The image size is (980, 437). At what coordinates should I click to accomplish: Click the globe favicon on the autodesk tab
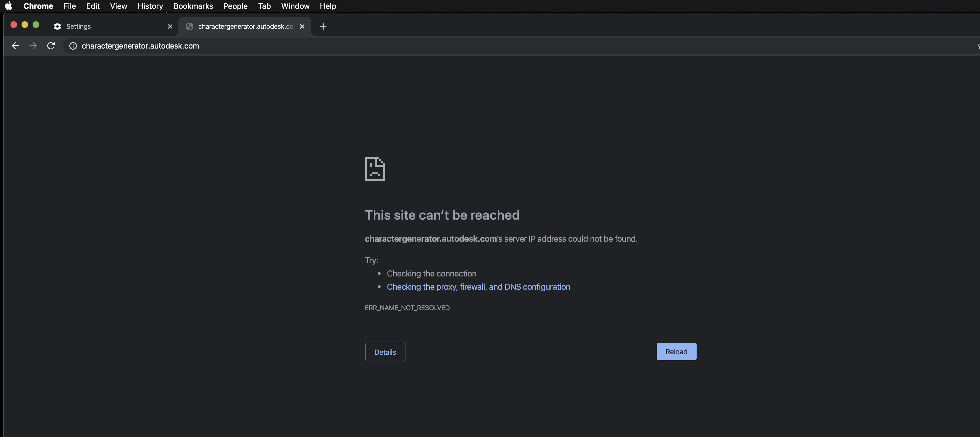189,26
